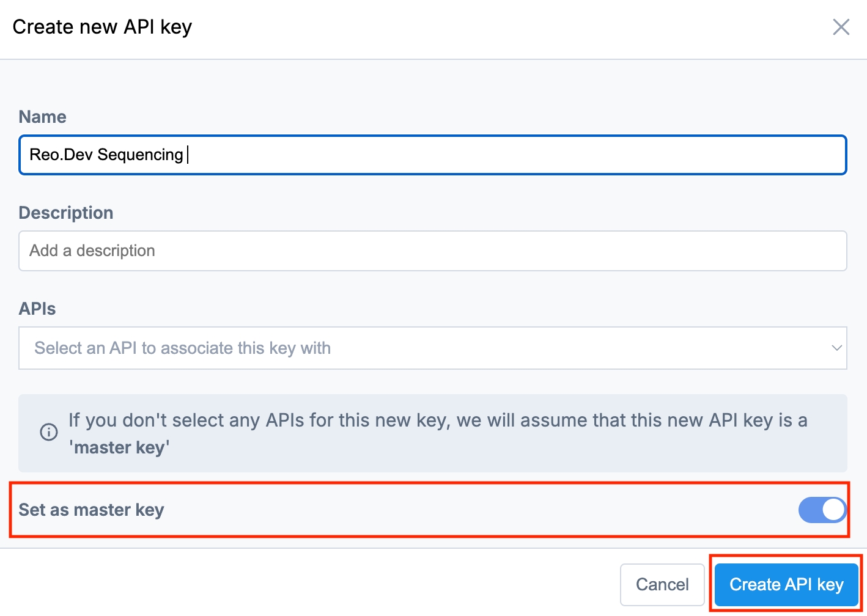This screenshot has width=867, height=616.
Task: Click the 'Create new API key' dialog title
Action: [102, 27]
